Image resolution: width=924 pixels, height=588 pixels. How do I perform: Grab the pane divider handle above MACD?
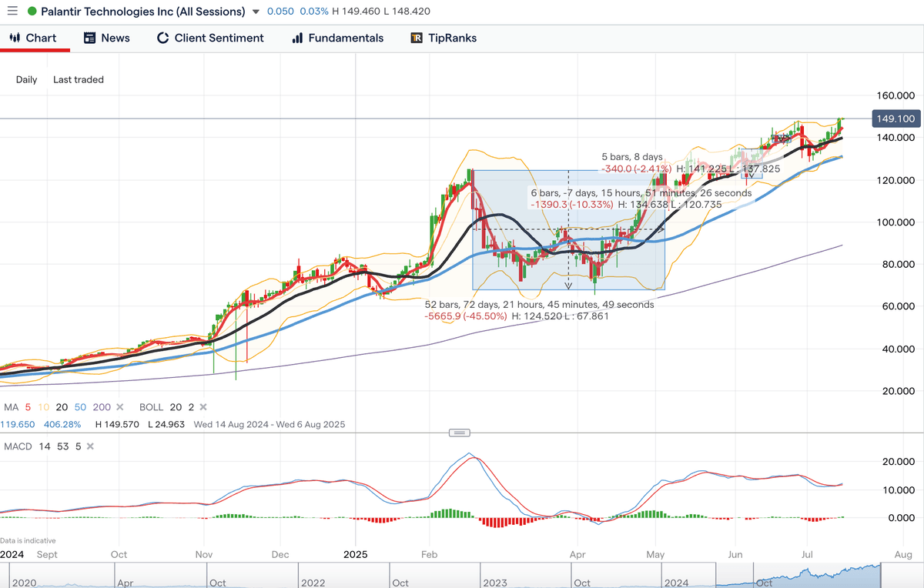click(x=460, y=433)
